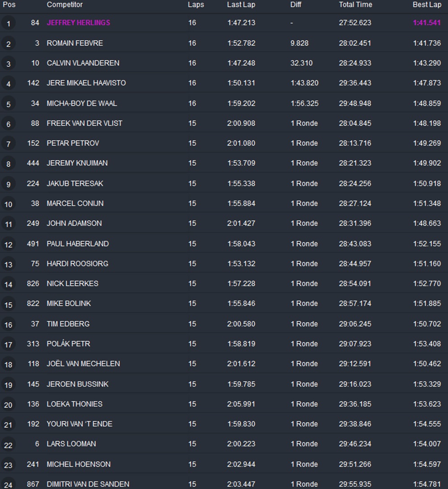This screenshot has width=448, height=489.
Task: Click the position 5 circle badge
Action: click(x=8, y=104)
